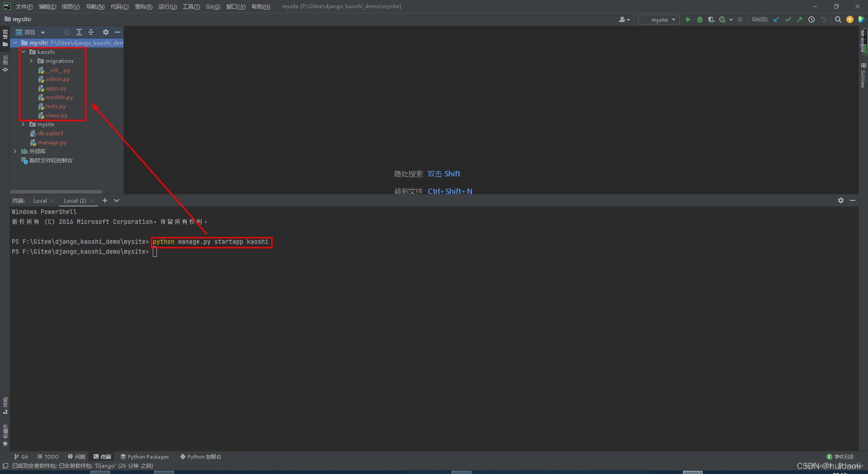Close the Local terminal tab
The image size is (868, 474).
click(52, 201)
